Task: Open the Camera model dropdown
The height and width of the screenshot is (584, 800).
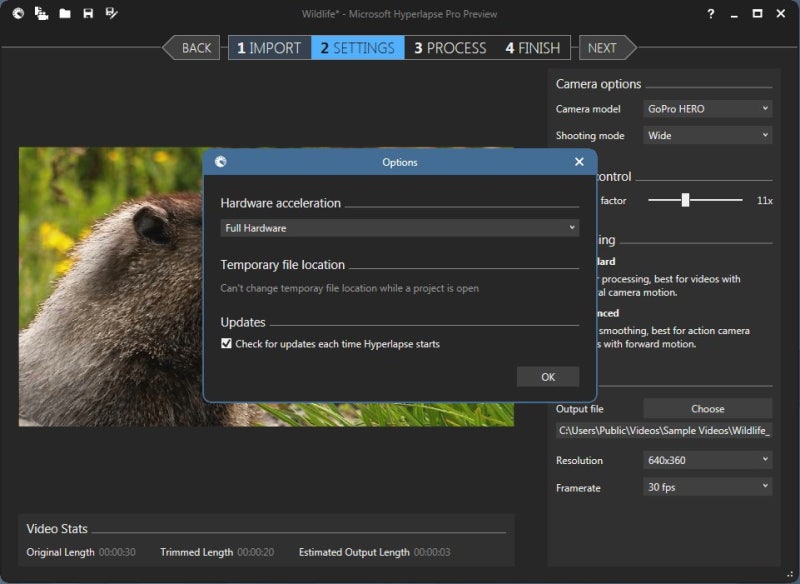Action: (x=707, y=109)
